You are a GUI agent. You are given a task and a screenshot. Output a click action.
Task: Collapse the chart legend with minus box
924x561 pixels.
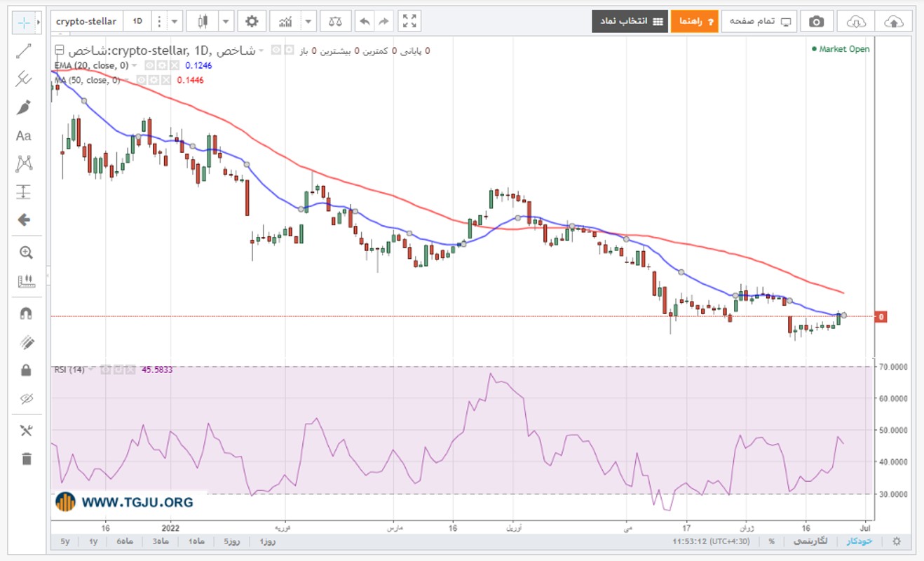pyautogui.click(x=59, y=50)
